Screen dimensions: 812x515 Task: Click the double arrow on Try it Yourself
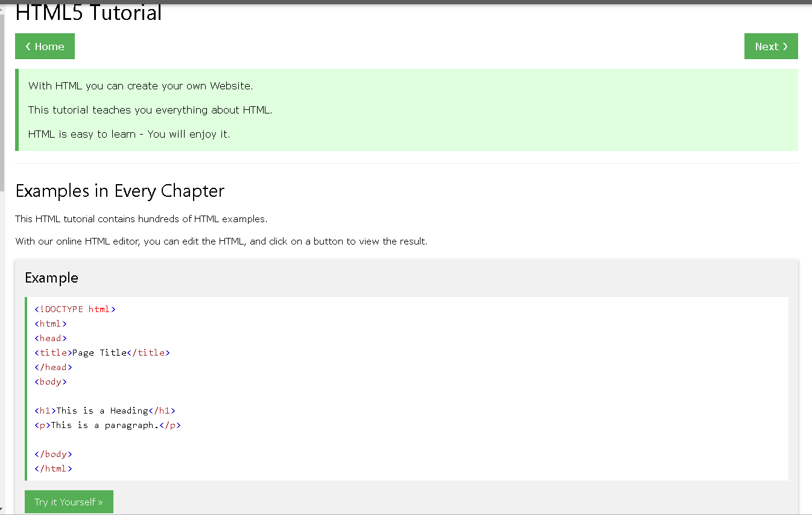point(100,502)
